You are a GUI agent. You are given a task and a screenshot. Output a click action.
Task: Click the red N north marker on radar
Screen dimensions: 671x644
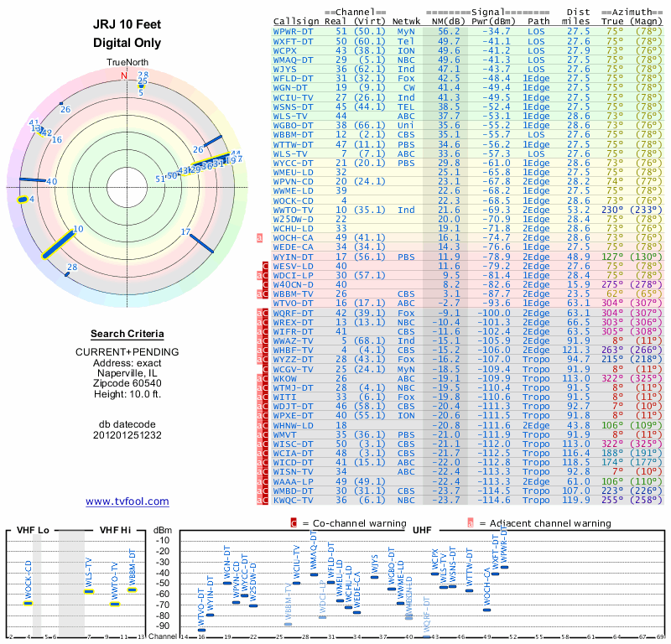[124, 75]
